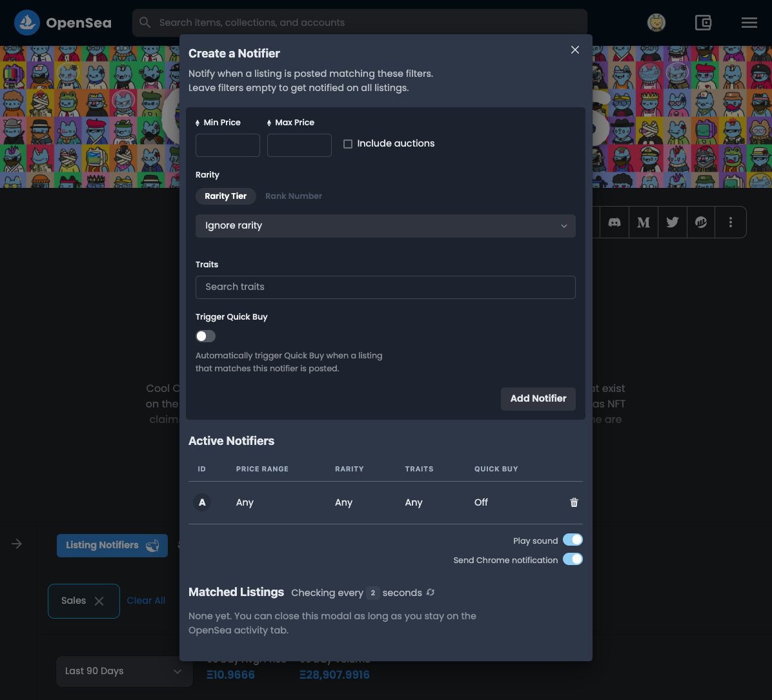Viewport: 772px width, 700px height.
Task: Focus the Min Price input field
Action: (227, 145)
